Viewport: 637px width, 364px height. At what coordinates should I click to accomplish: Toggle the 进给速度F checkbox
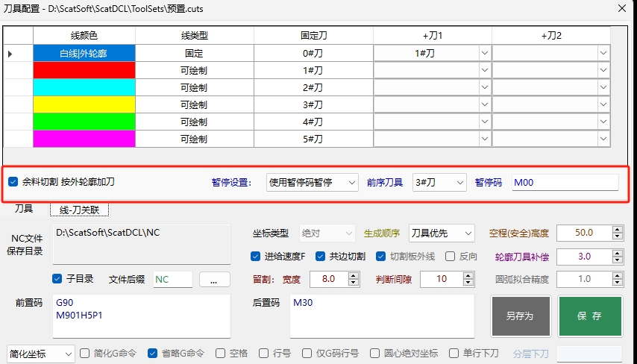256,257
